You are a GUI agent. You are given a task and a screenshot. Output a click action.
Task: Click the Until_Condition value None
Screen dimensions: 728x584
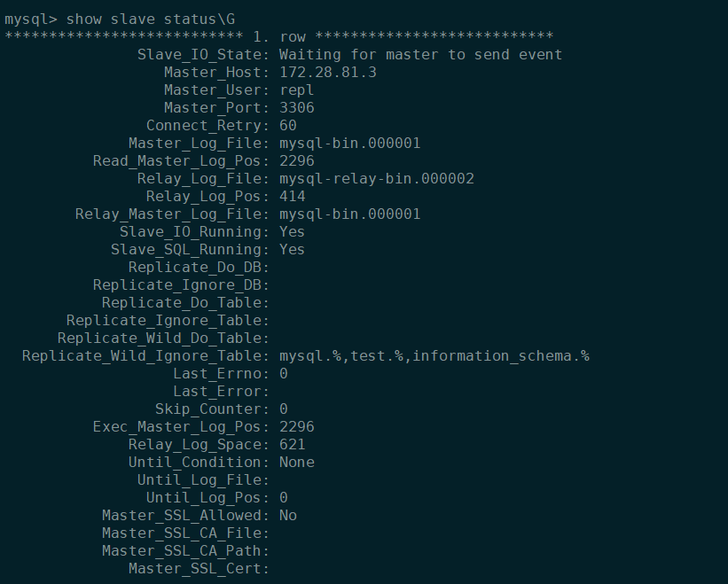(x=296, y=462)
